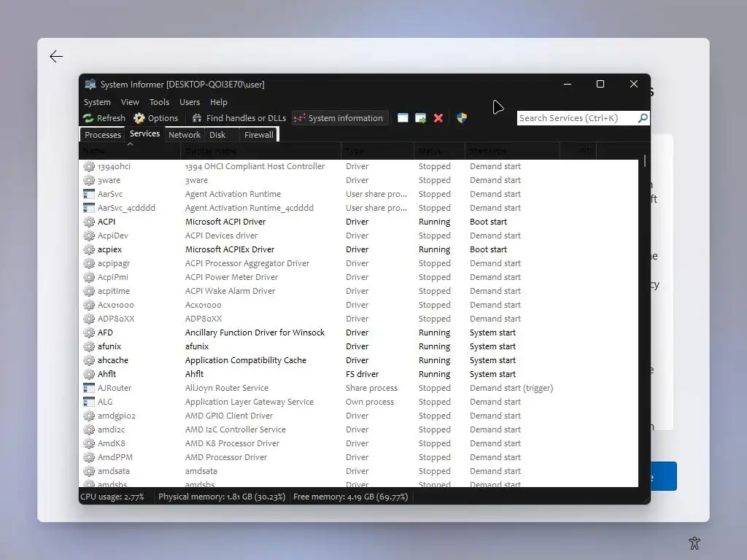The height and width of the screenshot is (560, 747).
Task: Click the window icon beside AarSvc_4cdddd
Action: click(88, 208)
